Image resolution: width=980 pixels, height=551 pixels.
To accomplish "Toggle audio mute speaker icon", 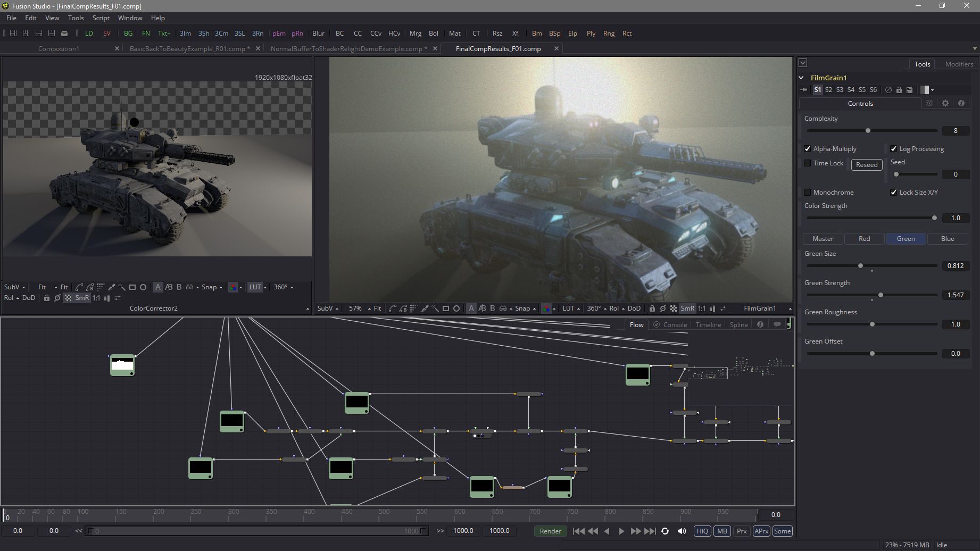I will click(682, 531).
